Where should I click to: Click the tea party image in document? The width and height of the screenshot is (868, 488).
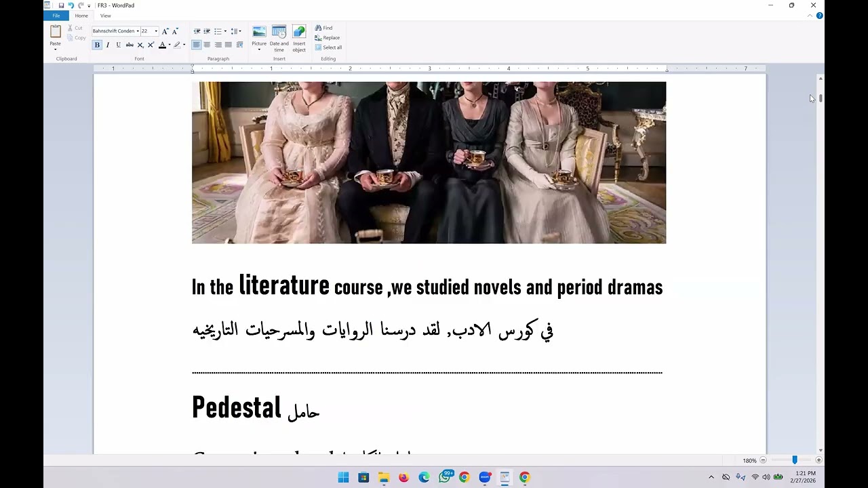(429, 163)
